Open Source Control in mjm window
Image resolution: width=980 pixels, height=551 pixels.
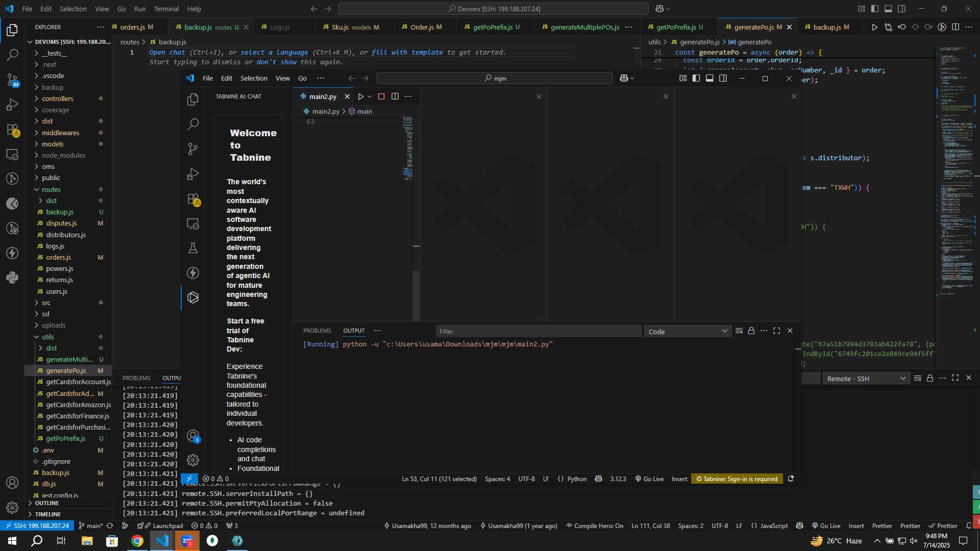pyautogui.click(x=193, y=149)
